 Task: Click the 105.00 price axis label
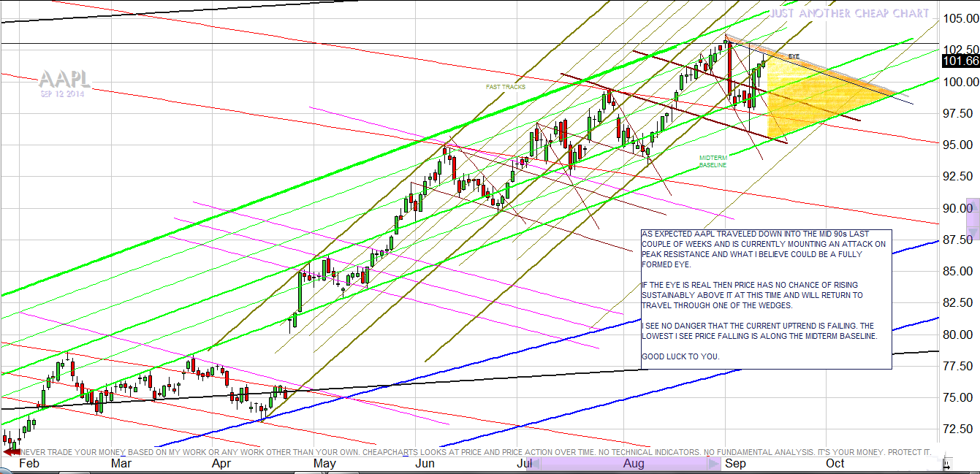pyautogui.click(x=960, y=18)
